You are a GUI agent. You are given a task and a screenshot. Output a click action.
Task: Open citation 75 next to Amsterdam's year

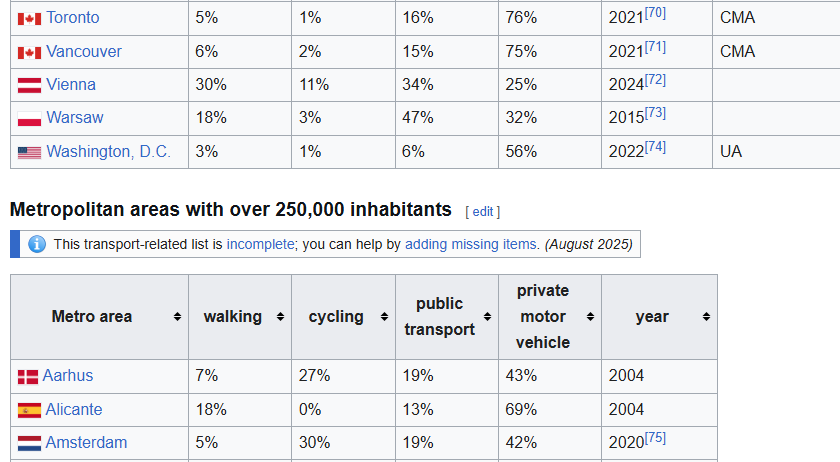656,437
